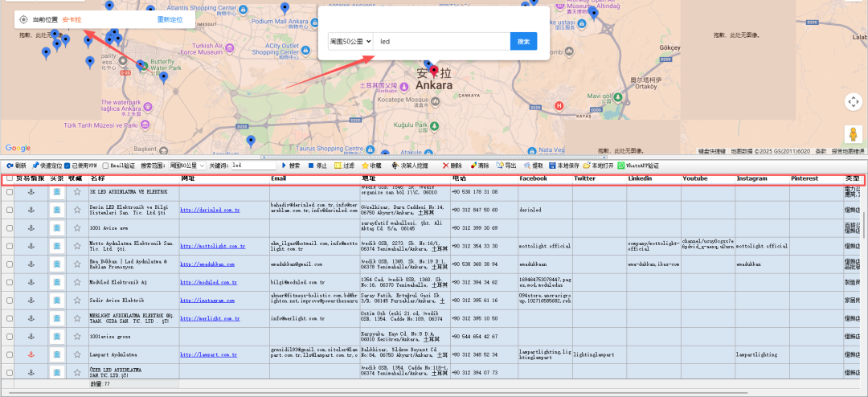Click the Kuğulu Park map marker
The width and height of the screenshot is (868, 397).
click(x=435, y=125)
